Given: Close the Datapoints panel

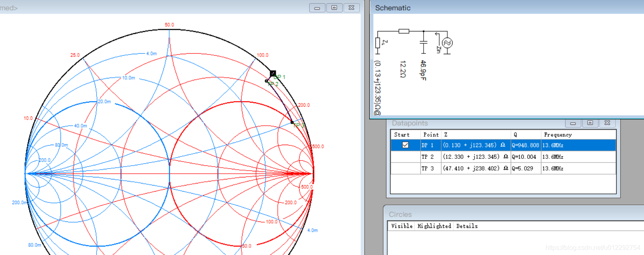Looking at the screenshot, I should 607,123.
